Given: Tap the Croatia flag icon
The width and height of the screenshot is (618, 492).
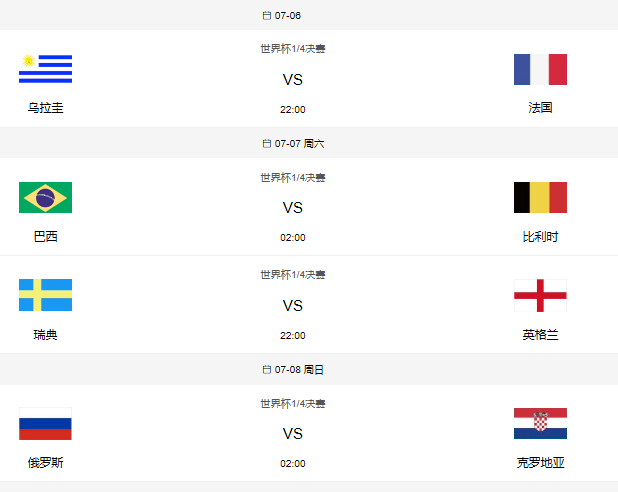Looking at the screenshot, I should (540, 424).
